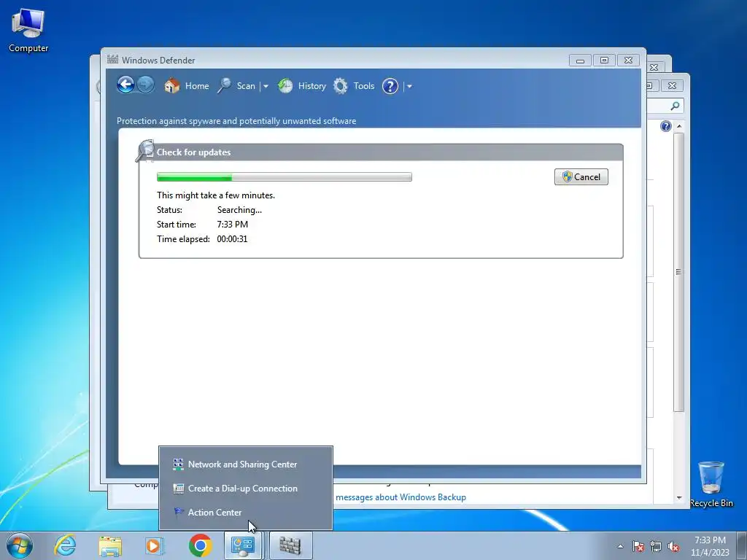Click the forward arrow in Windows Defender
747x560 pixels.
(x=146, y=85)
